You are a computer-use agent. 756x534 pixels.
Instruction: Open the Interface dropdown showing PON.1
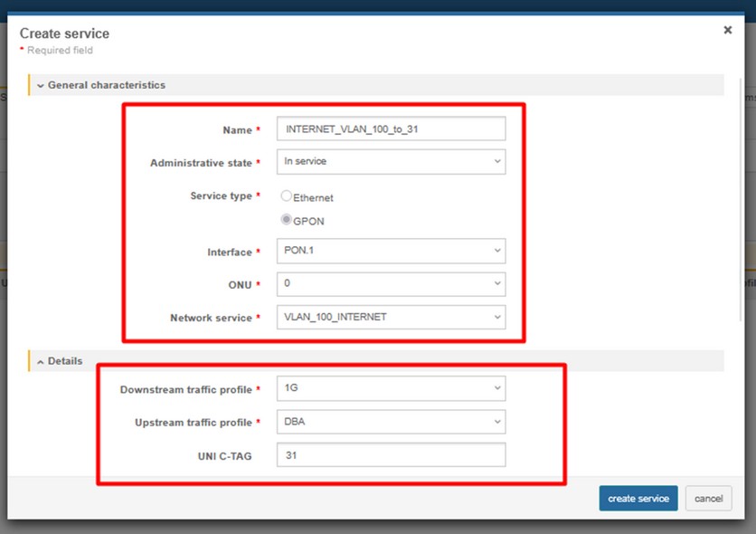click(390, 251)
